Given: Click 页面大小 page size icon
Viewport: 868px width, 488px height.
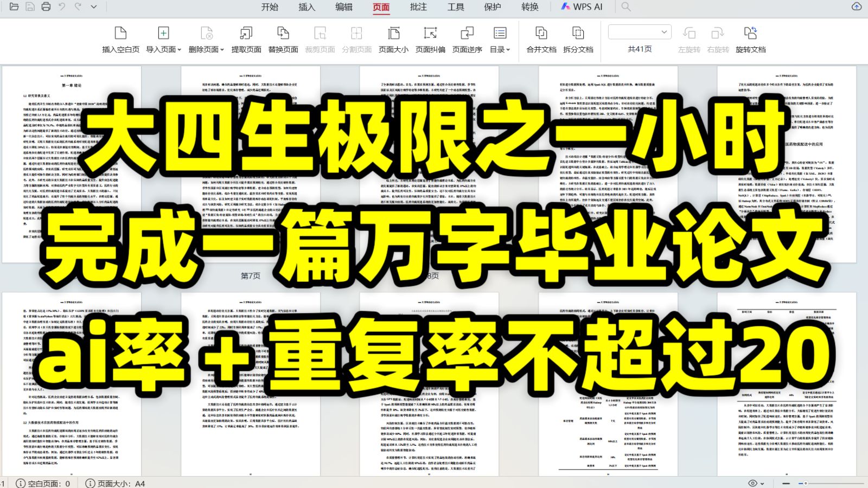Looking at the screenshot, I should 394,33.
